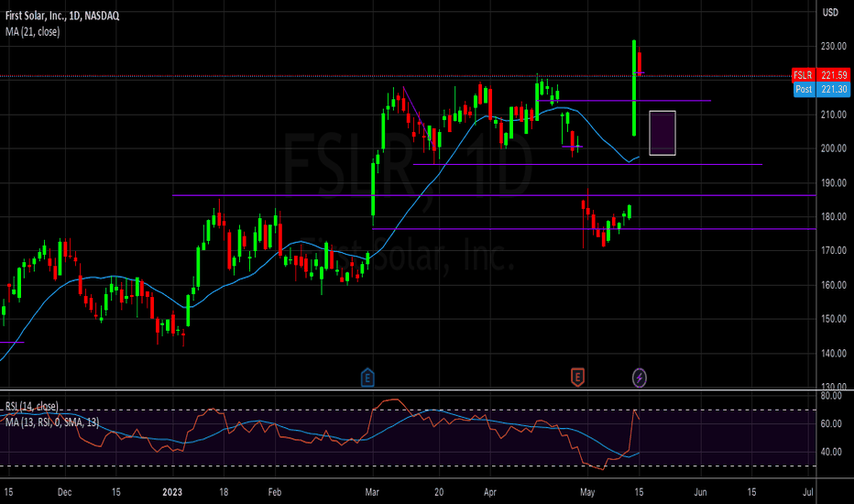Select the short purple line near 214
Viewport: 854px width, 504px height.
[624, 101]
